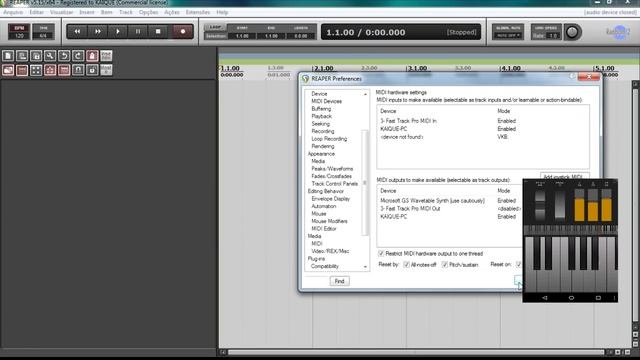The height and width of the screenshot is (360, 640).
Task: Click the light grid icon ending second toolbar row
Action: click(x=106, y=70)
